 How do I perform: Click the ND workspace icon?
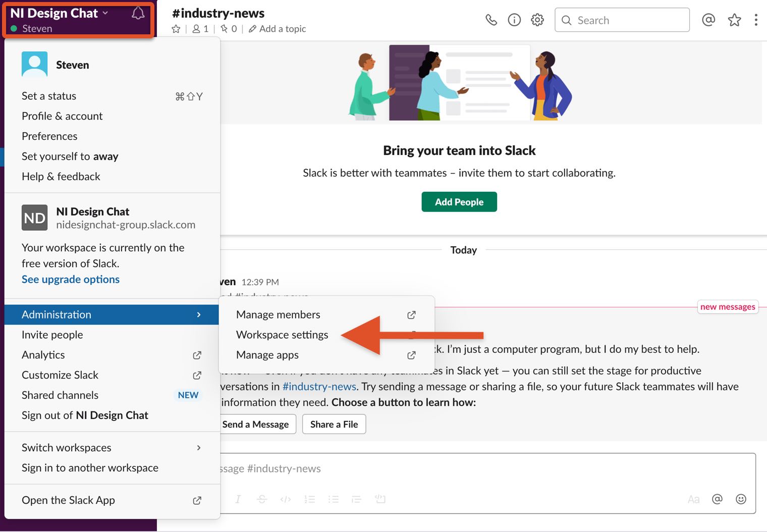point(35,218)
